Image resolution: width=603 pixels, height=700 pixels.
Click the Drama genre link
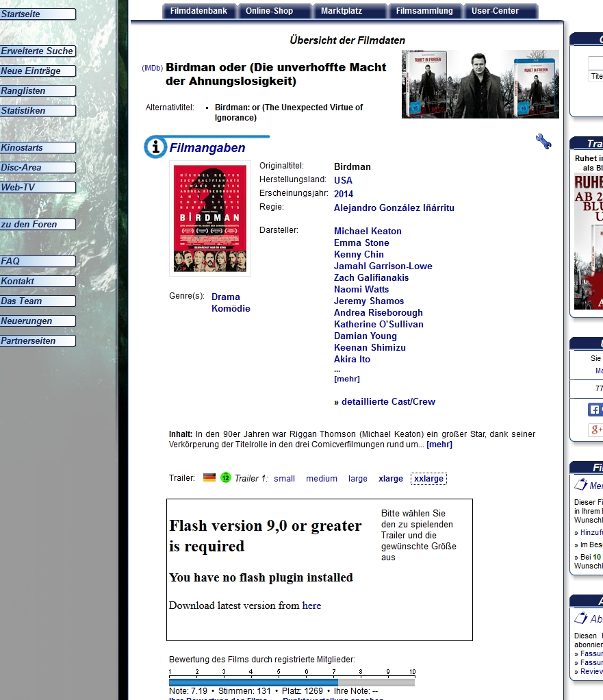[x=226, y=297]
